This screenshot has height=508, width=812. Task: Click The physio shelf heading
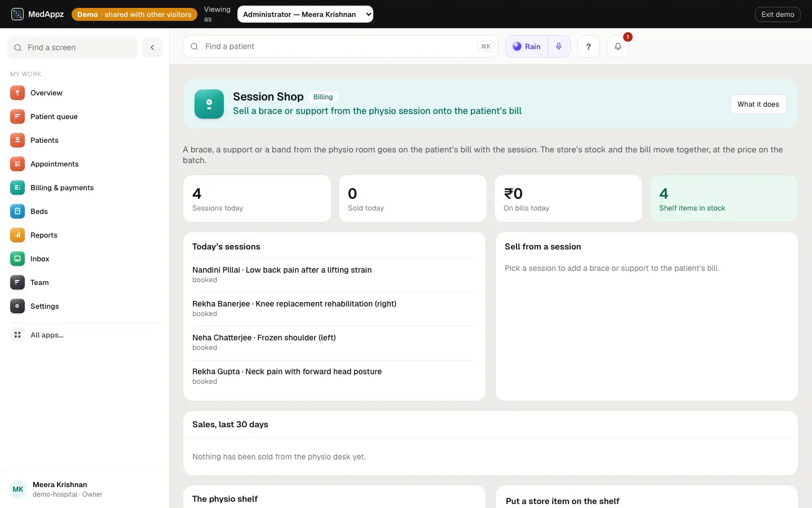pos(225,499)
